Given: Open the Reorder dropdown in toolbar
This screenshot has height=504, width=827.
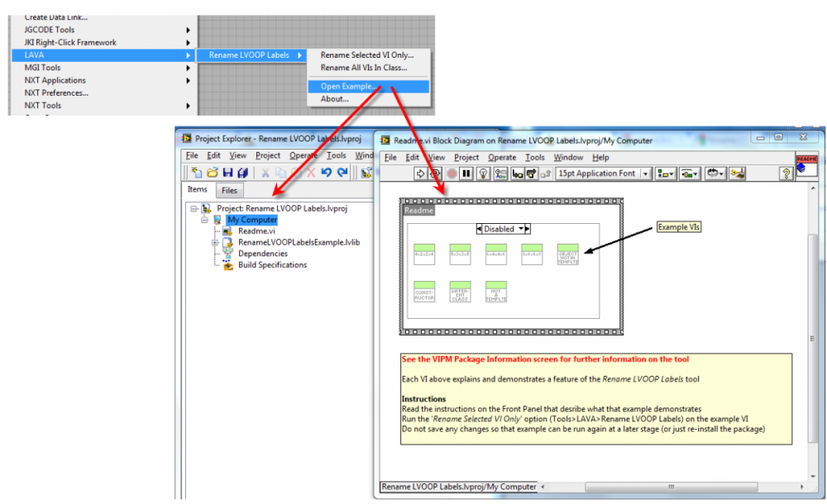Looking at the screenshot, I should 715,174.
